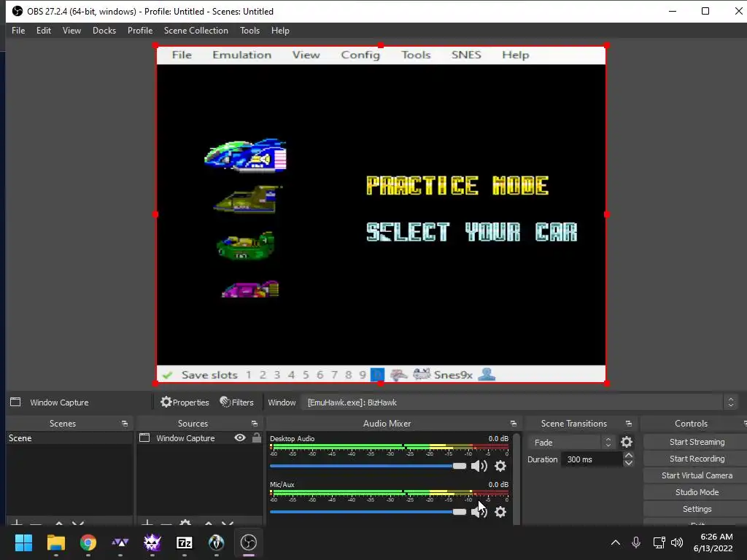This screenshot has height=560, width=747.
Task: Click the Duration field showing 300 ms
Action: coord(592,459)
